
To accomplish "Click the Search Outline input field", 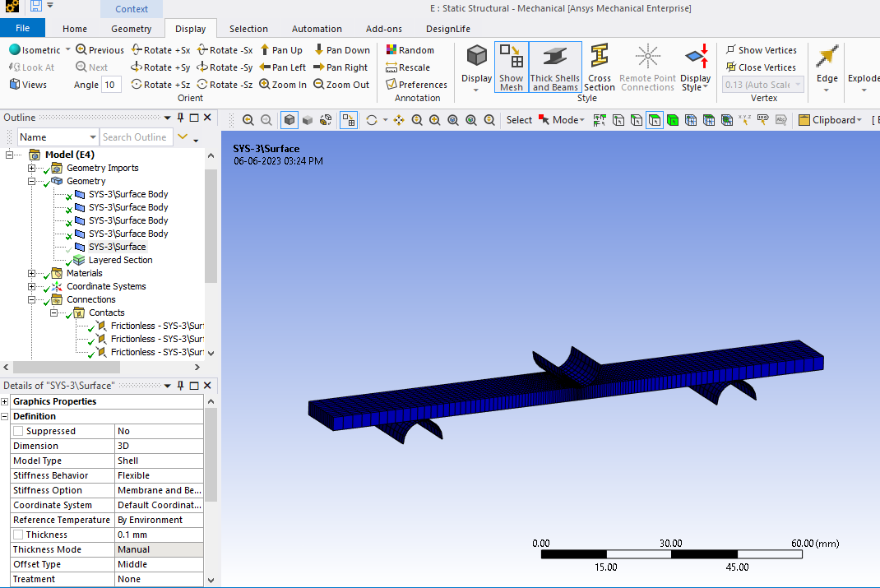I will click(x=135, y=137).
